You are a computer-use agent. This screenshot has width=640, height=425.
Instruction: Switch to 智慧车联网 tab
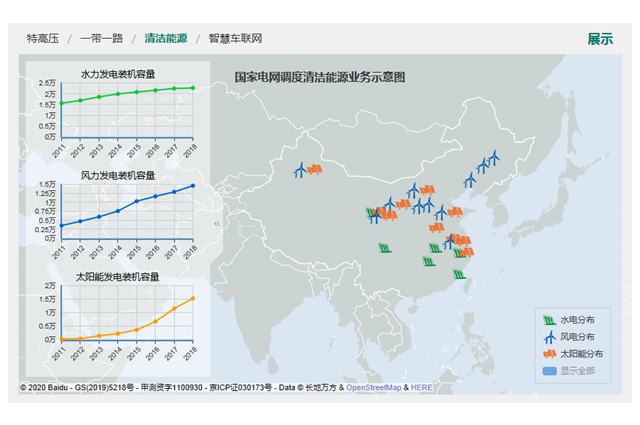pos(235,39)
